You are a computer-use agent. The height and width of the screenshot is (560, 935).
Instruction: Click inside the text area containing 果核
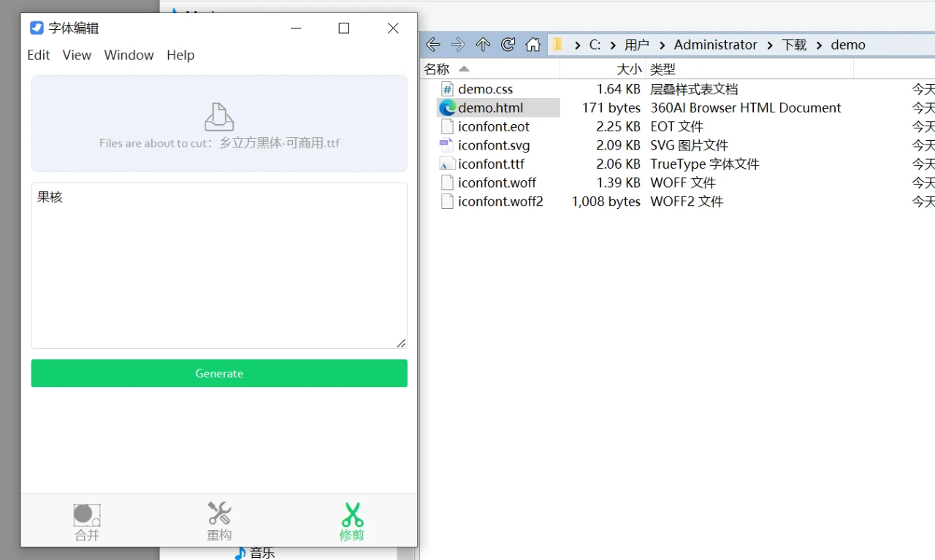[219, 266]
